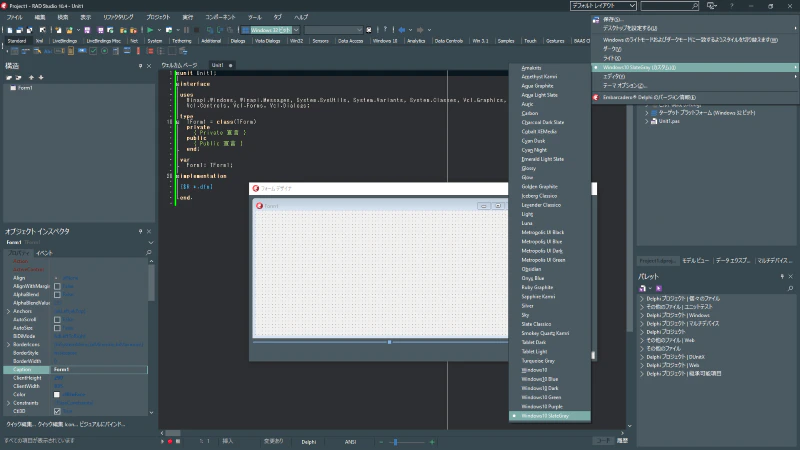Click move up arrow in Structure toolbar
Image resolution: width=800 pixels, height=450 pixels.
[x=31, y=78]
